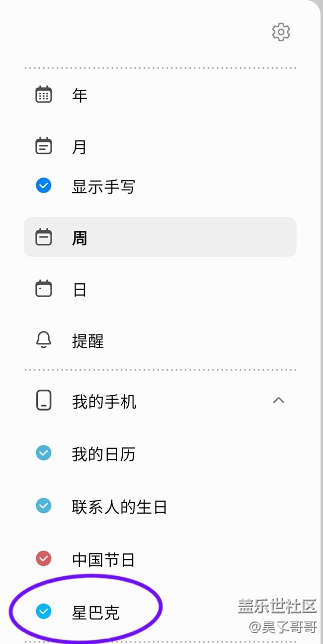Switch to 月 view
This screenshot has height=644, width=323.
[80, 147]
